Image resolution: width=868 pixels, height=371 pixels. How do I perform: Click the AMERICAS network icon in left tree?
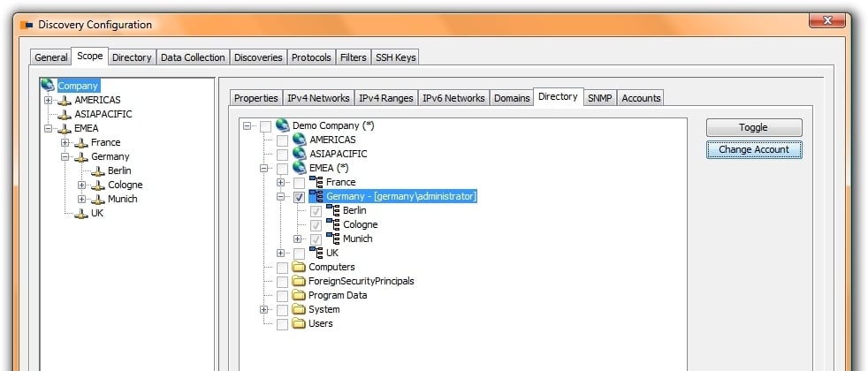65,100
